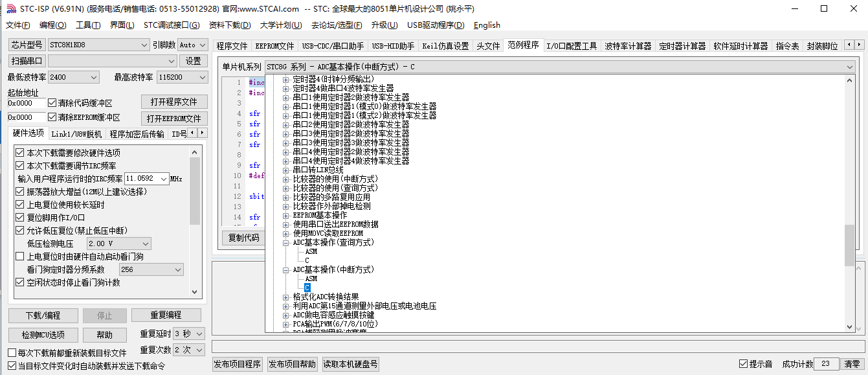Reset the success counter with 清零
Image resolution: width=868 pixels, height=375 pixels.
(852, 364)
